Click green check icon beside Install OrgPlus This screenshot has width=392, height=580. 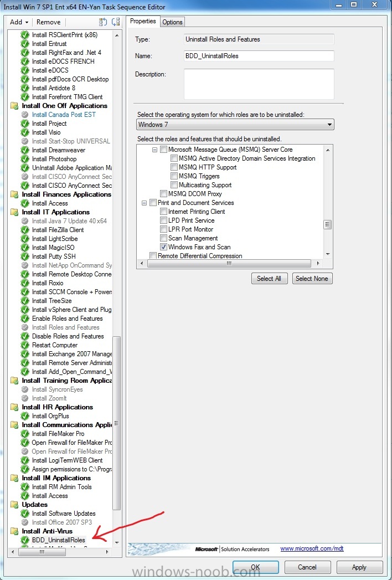click(x=25, y=416)
